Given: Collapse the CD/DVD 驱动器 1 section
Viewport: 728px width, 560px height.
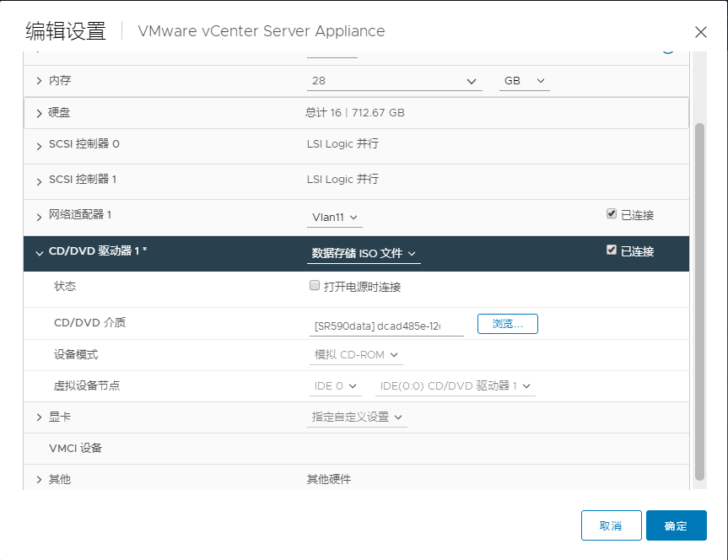Looking at the screenshot, I should point(39,253).
